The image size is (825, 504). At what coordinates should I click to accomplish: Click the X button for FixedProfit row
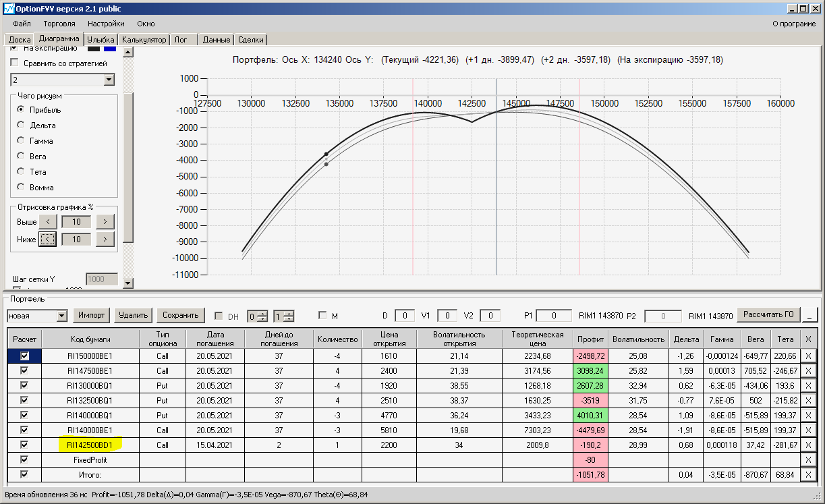808,460
